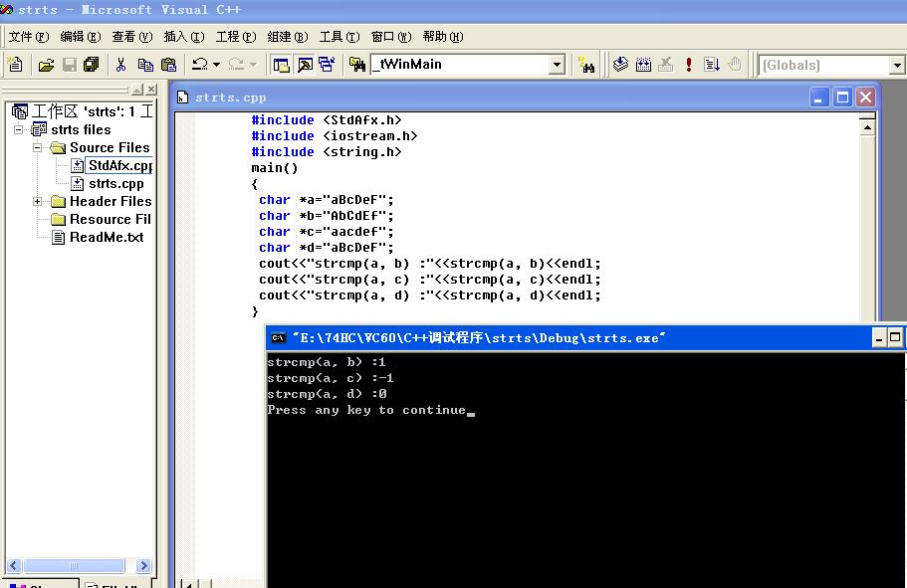Screen dimensions: 907x588
Task: Select the Header Files folder label
Action: coord(111,201)
